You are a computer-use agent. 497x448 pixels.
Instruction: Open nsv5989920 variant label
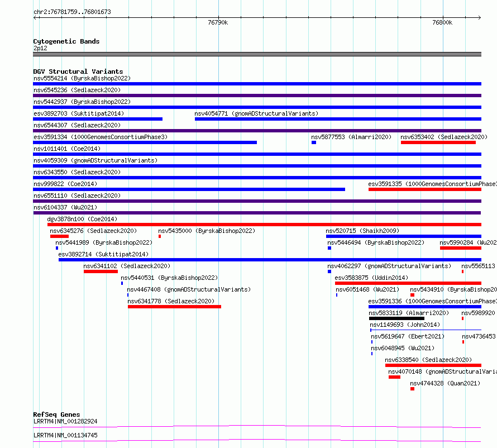[478, 313]
